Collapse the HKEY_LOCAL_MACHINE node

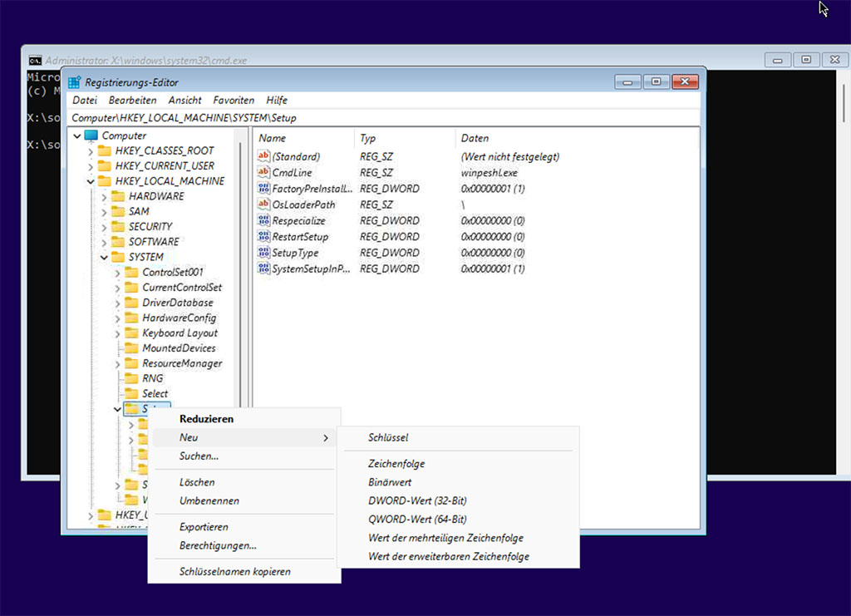(91, 182)
